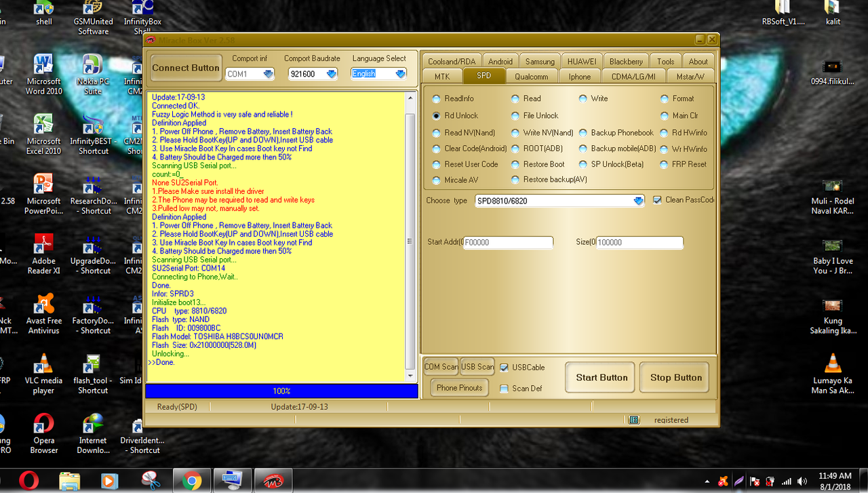Open Microsoft PowerPoint desktop shortcut
The width and height of the screenshot is (868, 493).
tap(43, 194)
